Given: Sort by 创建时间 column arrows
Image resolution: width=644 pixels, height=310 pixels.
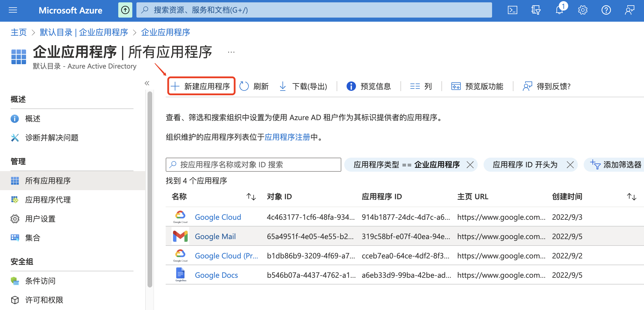Looking at the screenshot, I should [x=632, y=197].
